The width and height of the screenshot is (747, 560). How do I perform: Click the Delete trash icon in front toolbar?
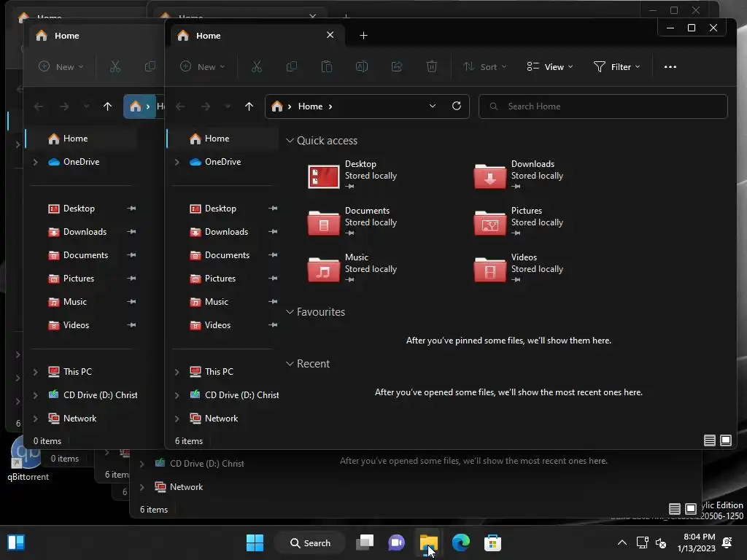432,66
